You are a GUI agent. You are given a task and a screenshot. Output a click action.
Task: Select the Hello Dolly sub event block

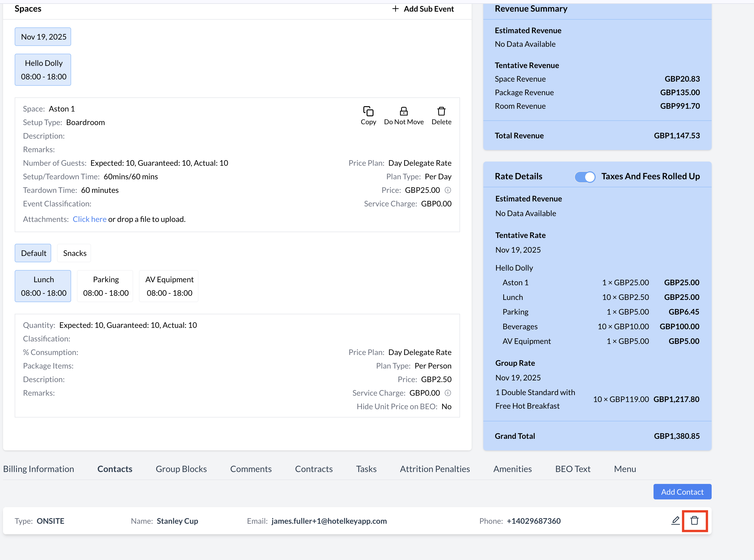click(x=43, y=70)
